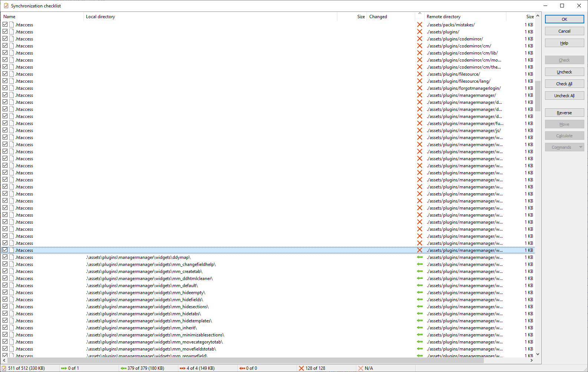Click the Reverse button
This screenshot has width=588, height=372.
tap(564, 113)
